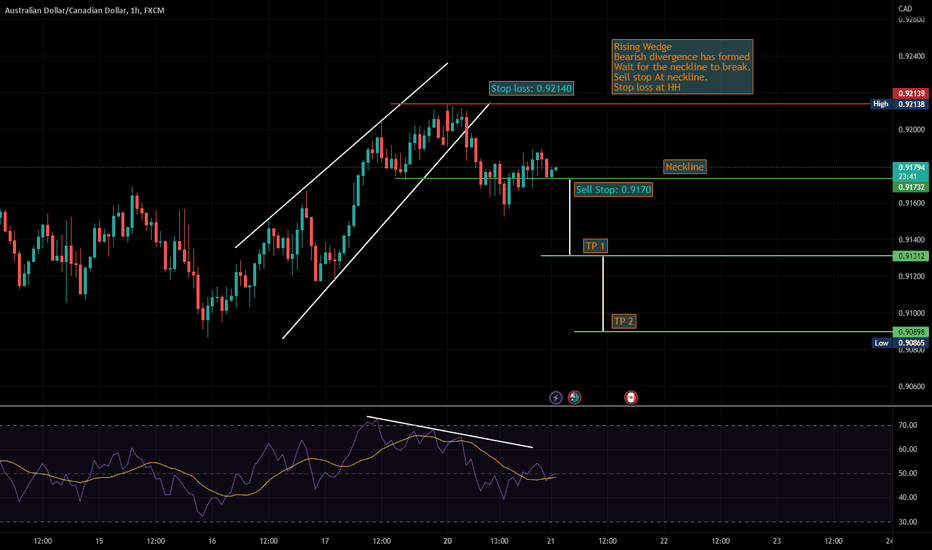
Task: Click the 0.91312 TP price tag
Action: tap(911, 256)
